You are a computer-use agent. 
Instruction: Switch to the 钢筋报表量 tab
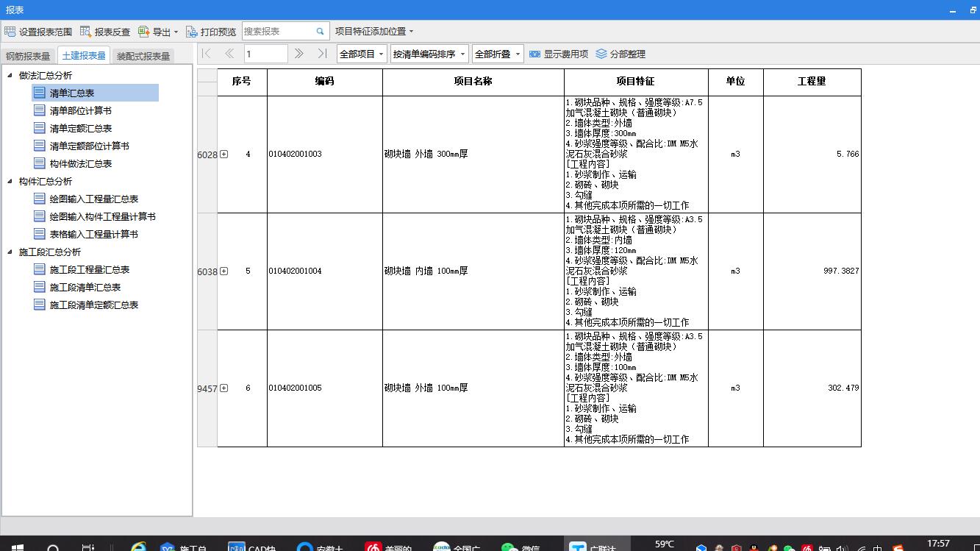28,56
